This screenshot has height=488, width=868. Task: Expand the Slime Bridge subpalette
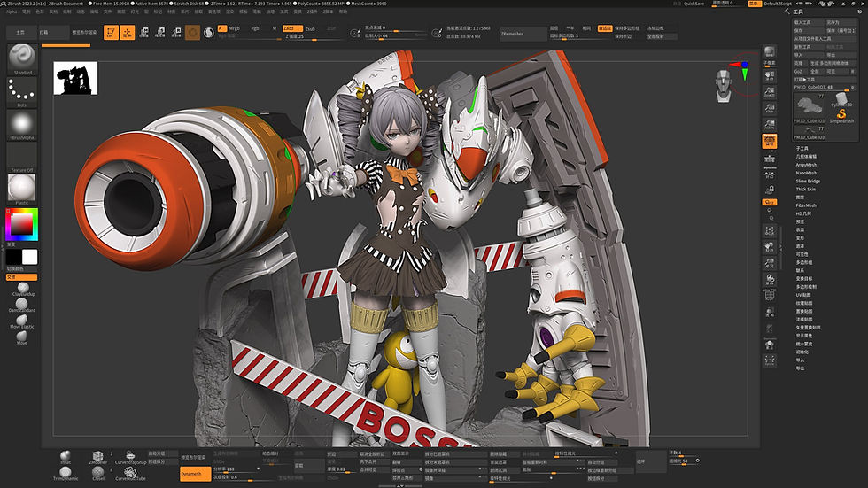point(808,181)
